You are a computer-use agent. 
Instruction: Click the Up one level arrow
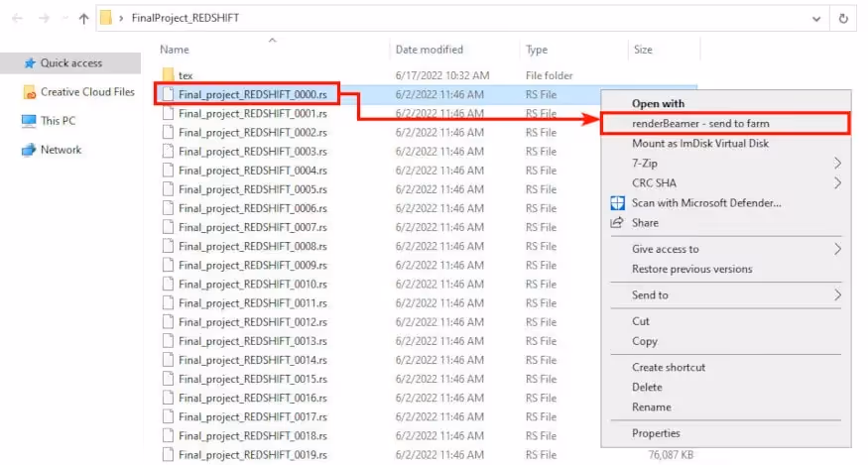click(83, 18)
